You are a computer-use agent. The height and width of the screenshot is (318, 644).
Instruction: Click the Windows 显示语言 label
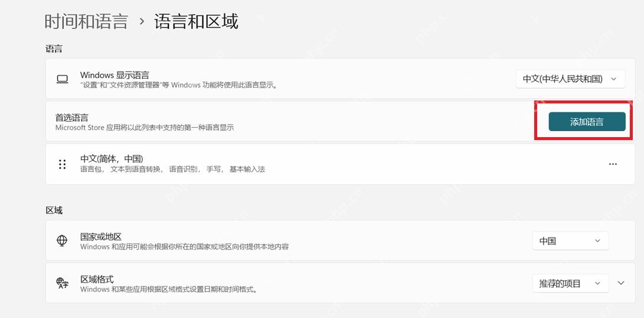coord(115,75)
